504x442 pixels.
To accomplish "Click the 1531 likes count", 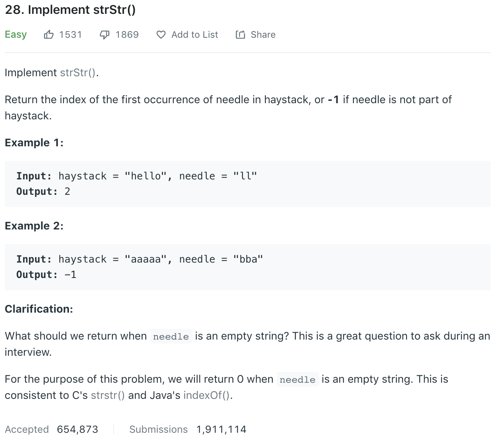I will [71, 35].
